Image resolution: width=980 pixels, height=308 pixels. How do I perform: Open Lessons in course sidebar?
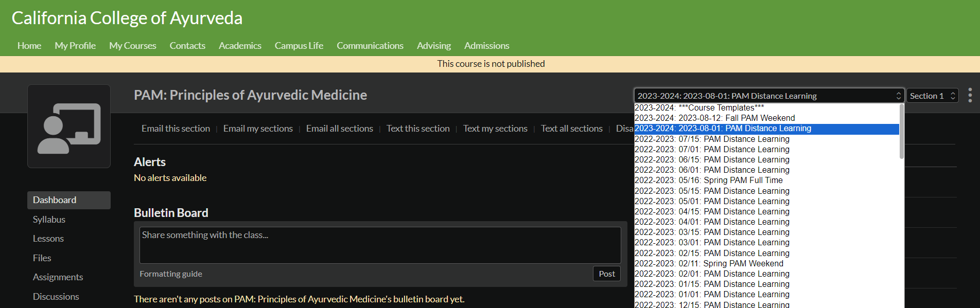[x=48, y=239]
